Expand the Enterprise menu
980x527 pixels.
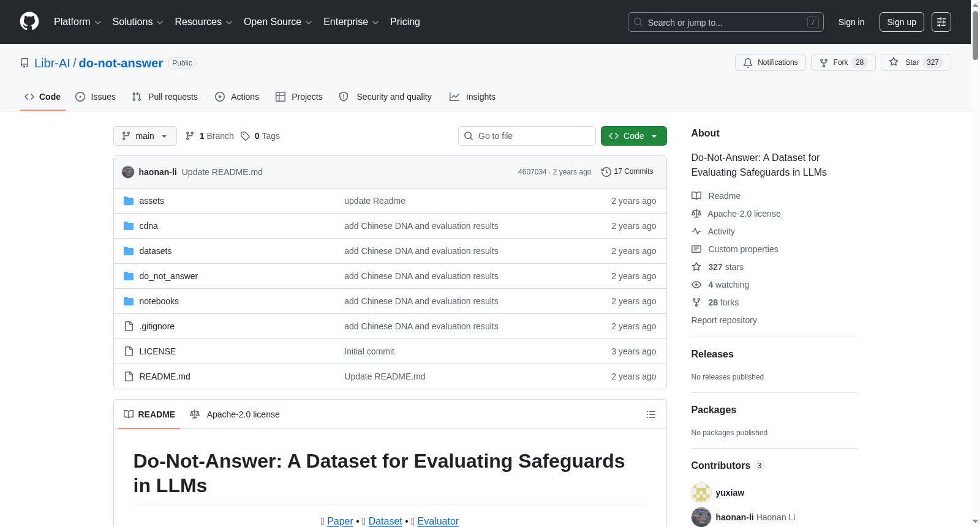351,22
